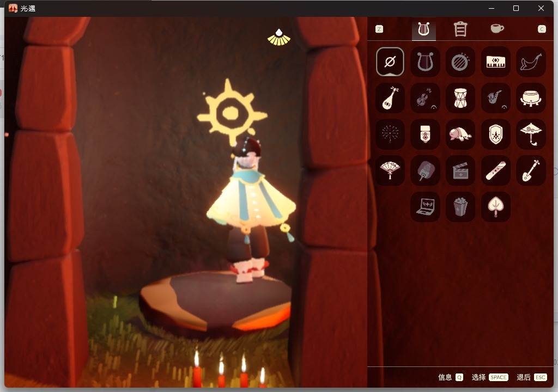Open the teacup tab
Image resolution: width=558 pixels, height=392 pixels.
[497, 28]
